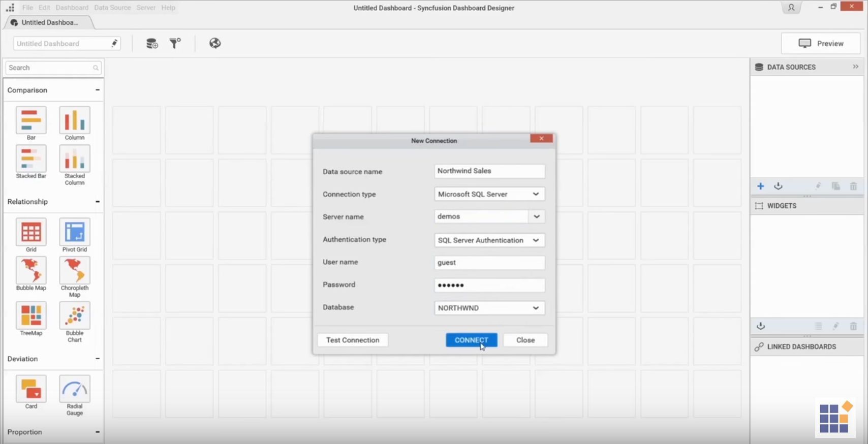The height and width of the screenshot is (444, 868).
Task: Open the Authentication type dropdown
Action: [489, 240]
